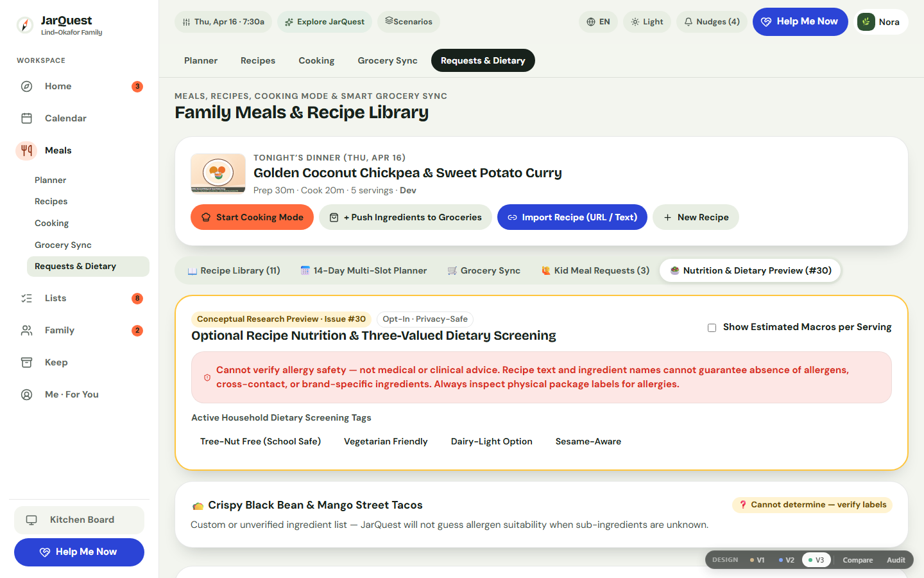Click the curry recipe thumbnail

click(x=218, y=173)
